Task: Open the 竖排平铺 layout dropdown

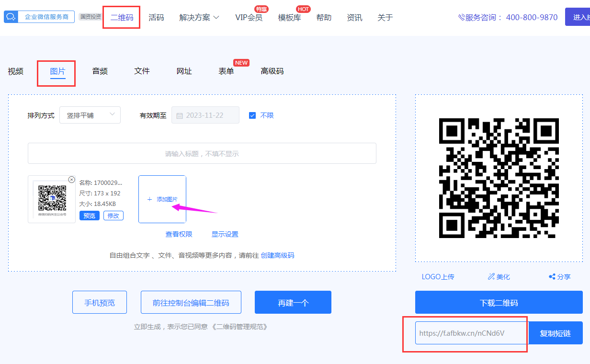Action: click(90, 115)
